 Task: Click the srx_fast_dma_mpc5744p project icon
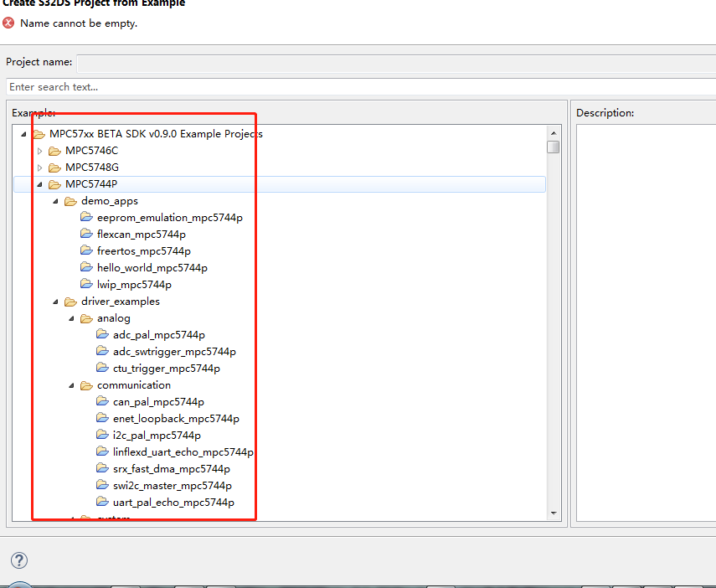[x=103, y=468]
